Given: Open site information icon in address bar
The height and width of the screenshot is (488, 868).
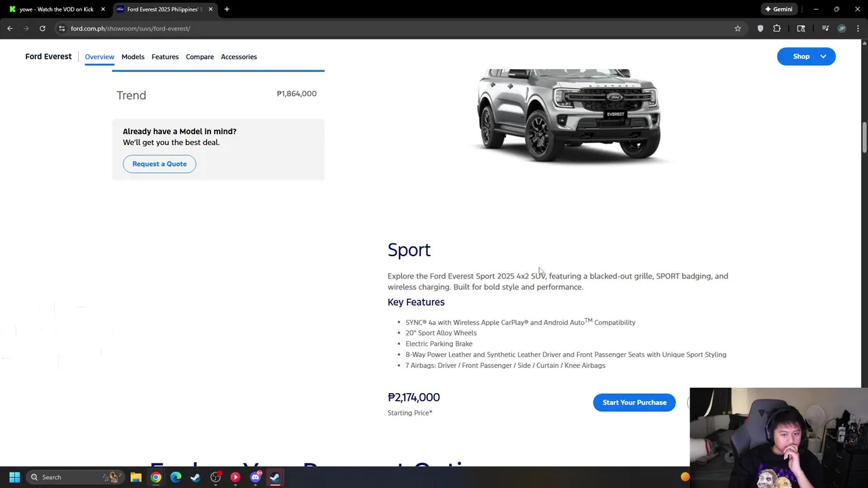Looking at the screenshot, I should [62, 28].
